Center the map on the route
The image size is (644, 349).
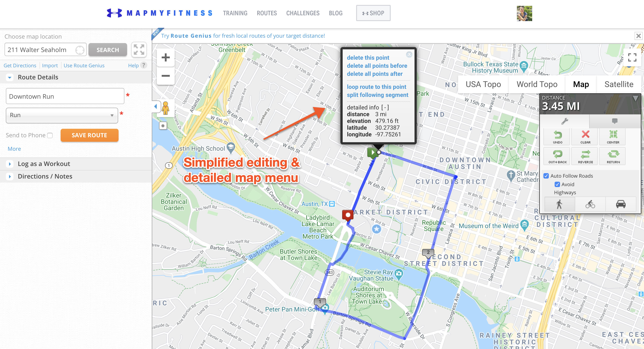(613, 137)
